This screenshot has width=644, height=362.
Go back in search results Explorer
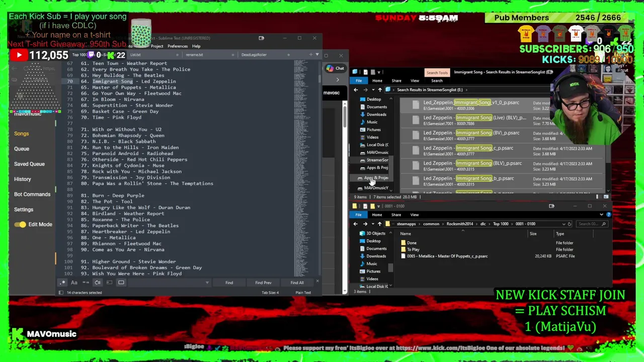[x=356, y=89]
